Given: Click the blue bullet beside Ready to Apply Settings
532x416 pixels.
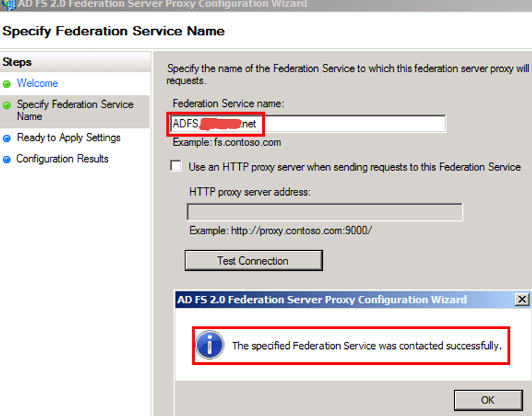Looking at the screenshot, I should click(7, 139).
